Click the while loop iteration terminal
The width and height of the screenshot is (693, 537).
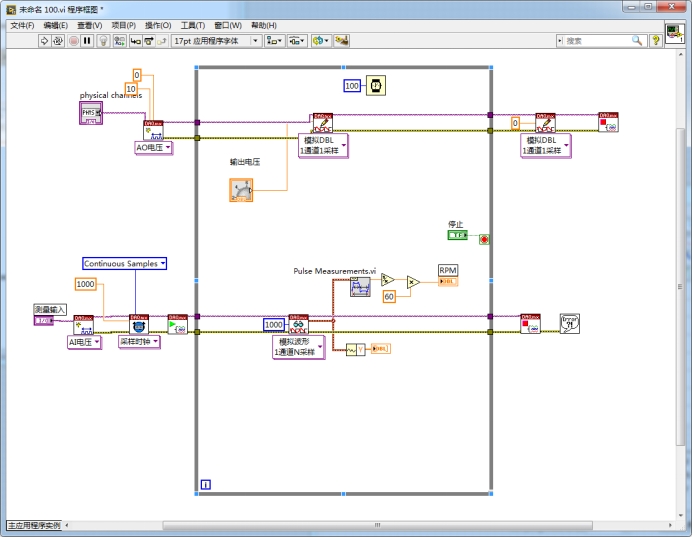pos(205,484)
